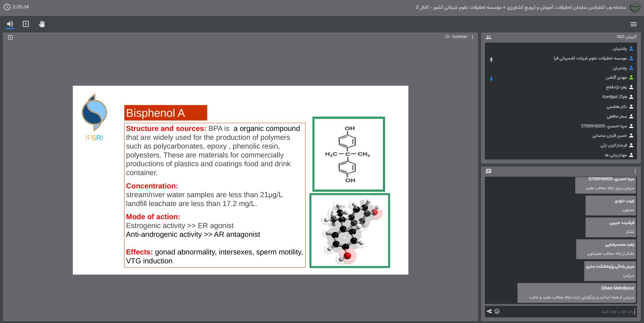
Task: Open Dr. Golshan presentation options menu
Action: pos(473,37)
